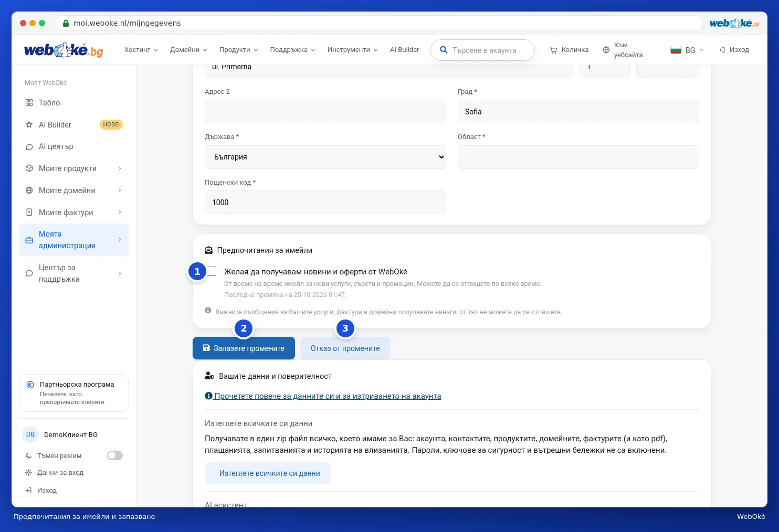Click the DB avatar of DemoКлиент BG
This screenshot has width=779, height=532.
[x=30, y=434]
